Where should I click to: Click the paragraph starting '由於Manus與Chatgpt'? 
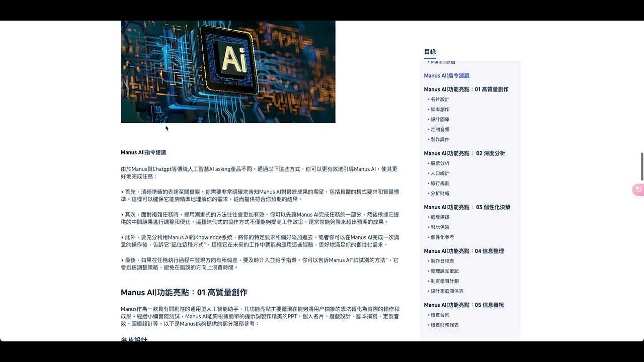point(260,173)
